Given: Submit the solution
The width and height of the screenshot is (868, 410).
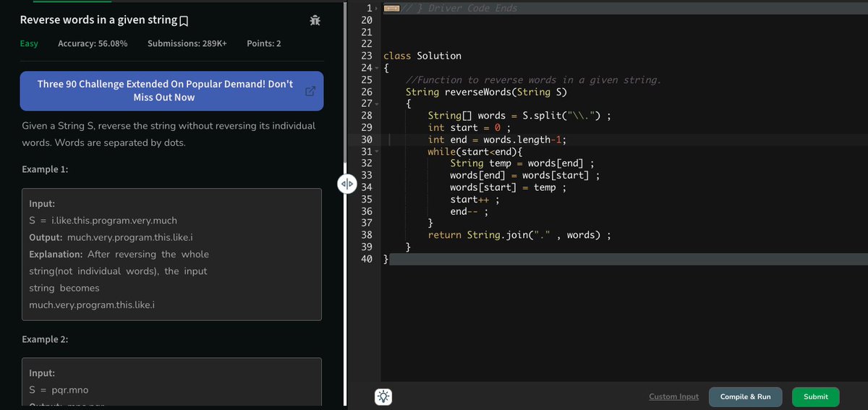Looking at the screenshot, I should [816, 396].
